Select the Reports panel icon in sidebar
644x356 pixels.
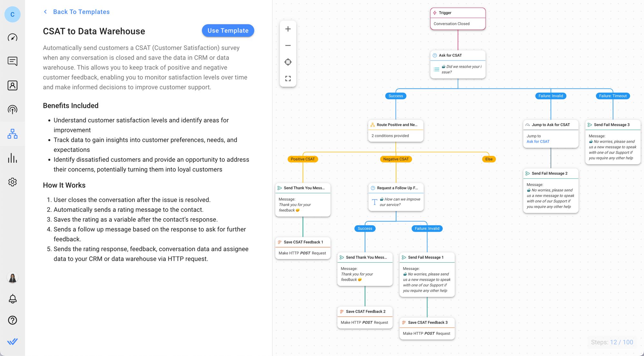coord(12,158)
